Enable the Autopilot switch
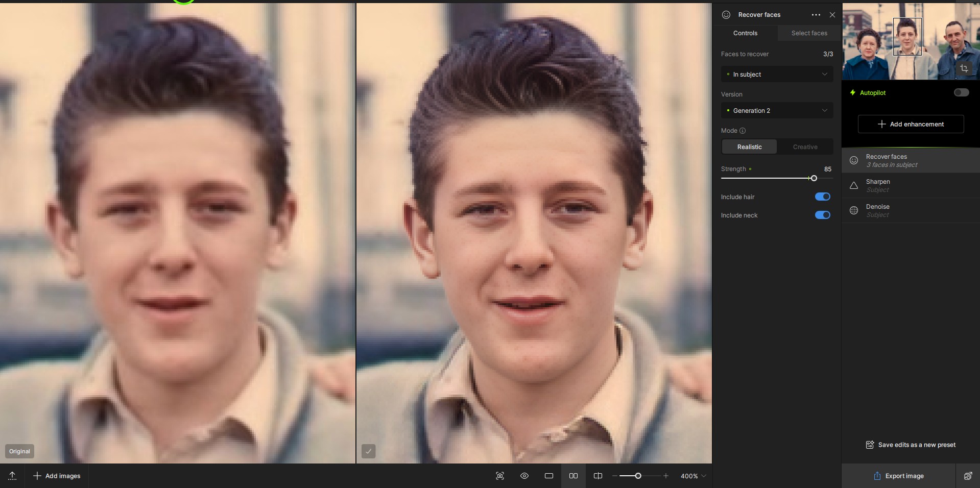Viewport: 980px width, 488px height. (961, 92)
